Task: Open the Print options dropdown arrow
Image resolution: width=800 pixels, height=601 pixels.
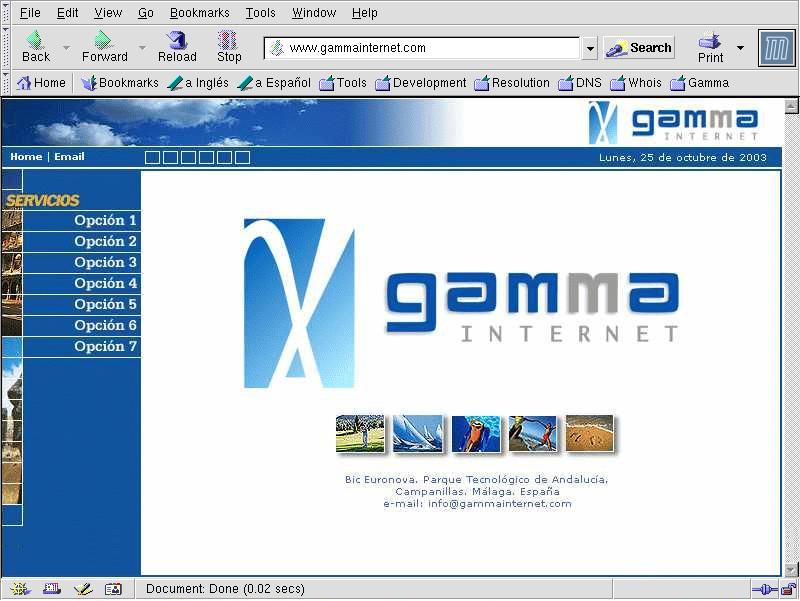Action: click(x=740, y=48)
